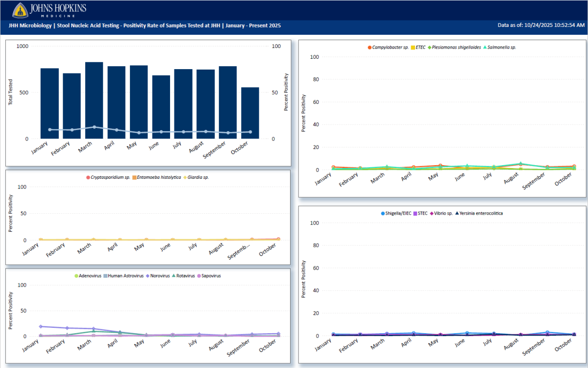Viewport: 588px width, 368px height.
Task: Click January Norovirus data point
Action: 41,326
